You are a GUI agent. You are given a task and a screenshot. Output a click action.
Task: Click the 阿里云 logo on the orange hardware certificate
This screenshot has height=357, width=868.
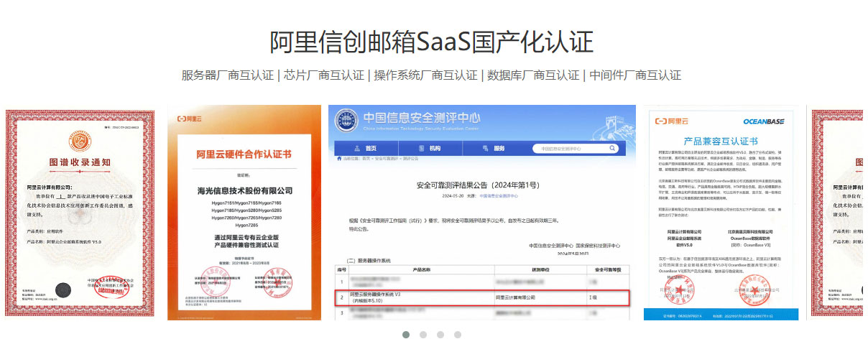point(190,119)
